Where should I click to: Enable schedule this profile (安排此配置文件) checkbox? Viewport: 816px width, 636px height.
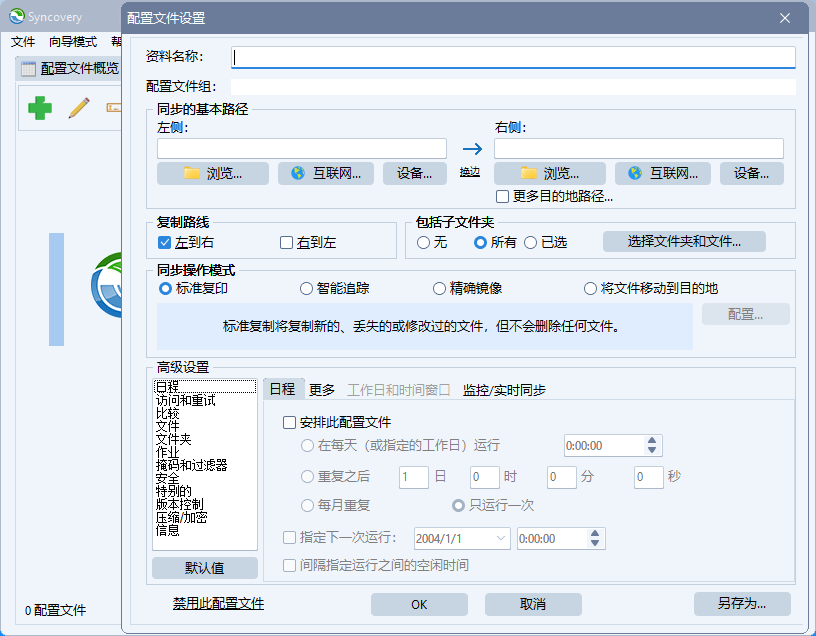[x=289, y=422]
